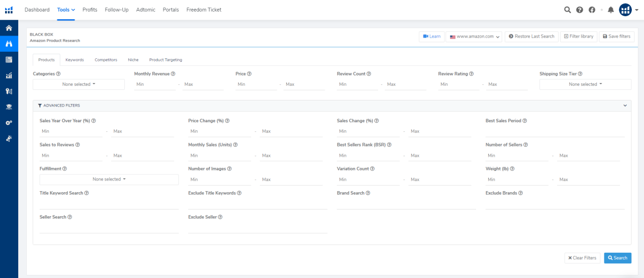Click the home icon in left sidebar
Image resolution: width=644 pixels, height=278 pixels.
pyautogui.click(x=9, y=28)
